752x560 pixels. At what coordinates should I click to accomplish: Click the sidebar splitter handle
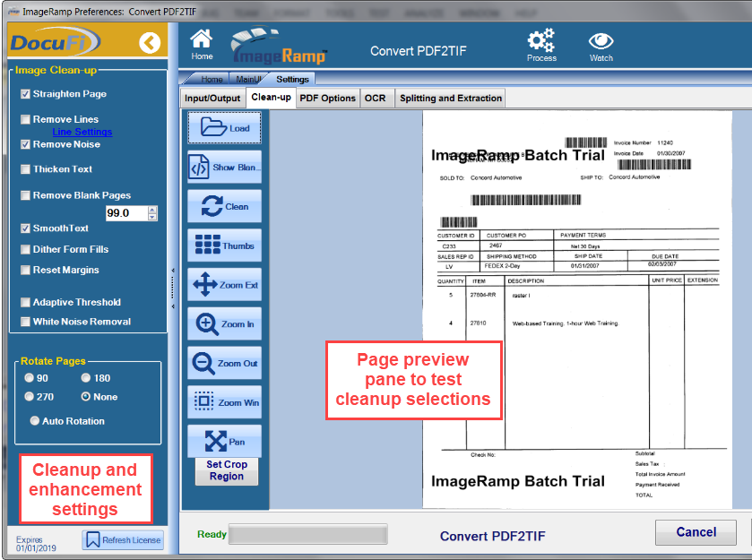coord(173,289)
